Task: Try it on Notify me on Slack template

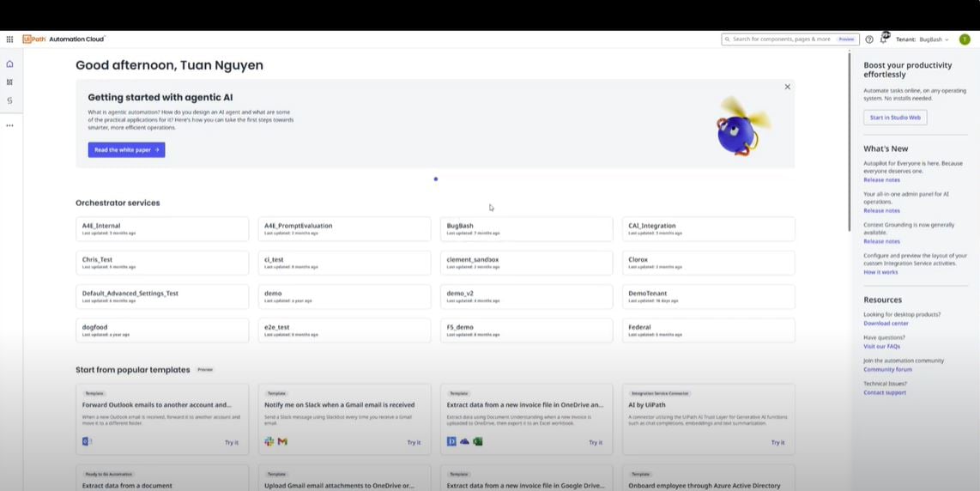Action: (414, 442)
